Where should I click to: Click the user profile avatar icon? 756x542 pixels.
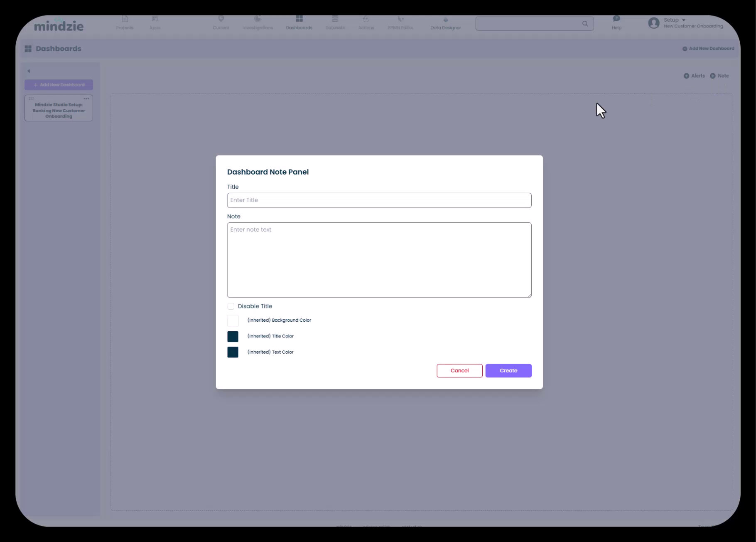coord(653,23)
